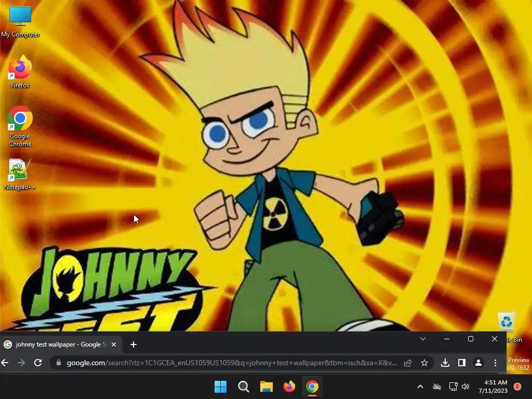This screenshot has height=399, width=532.
Task: Open volume control tray icon
Action: tap(465, 387)
